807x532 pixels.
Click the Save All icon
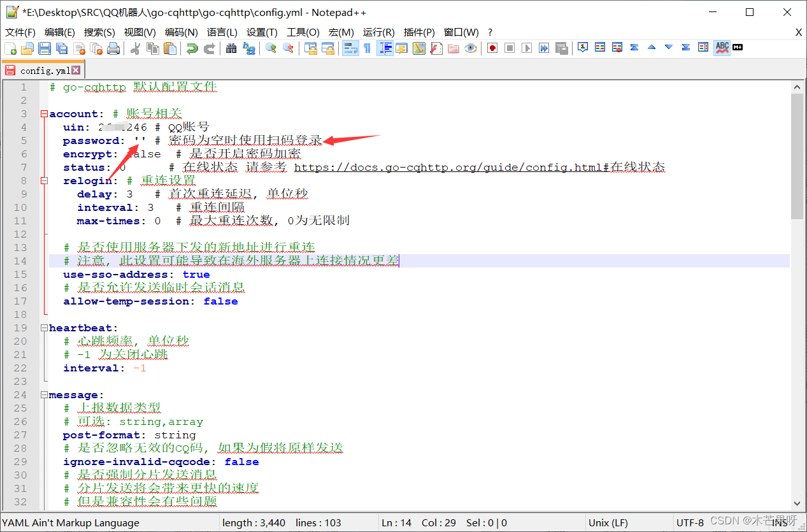pyautogui.click(x=62, y=48)
